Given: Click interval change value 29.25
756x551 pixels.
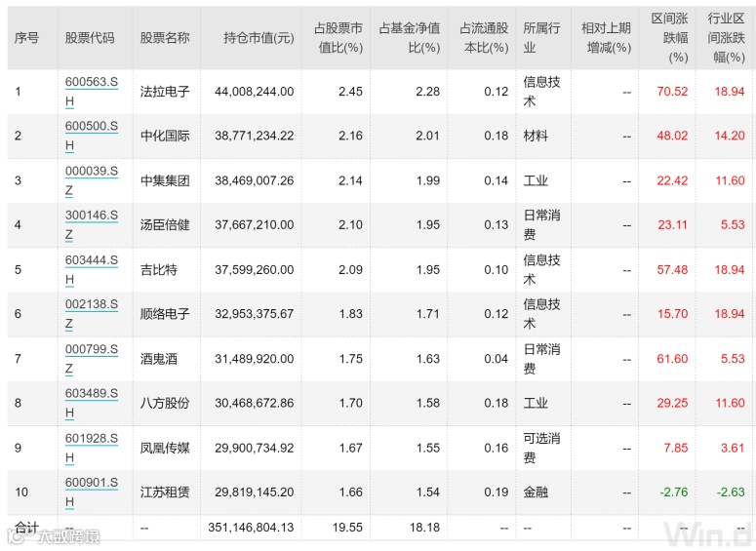Looking at the screenshot, I should pos(672,403).
